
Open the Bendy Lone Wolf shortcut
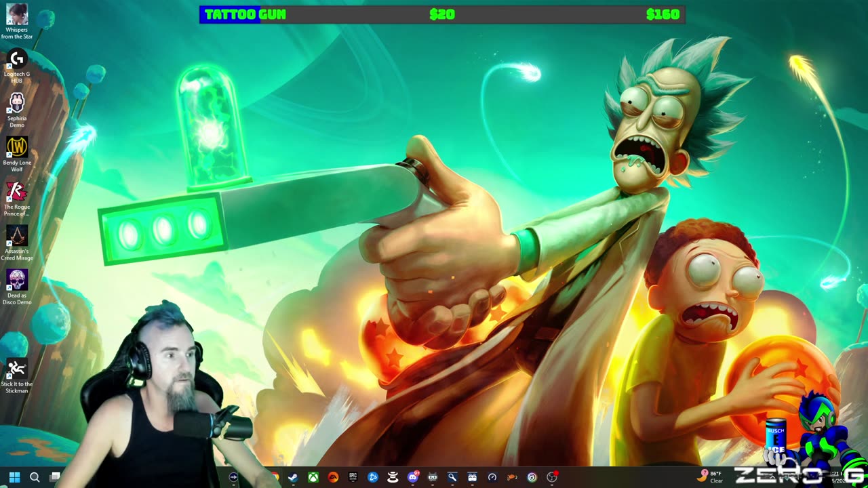coord(17,154)
